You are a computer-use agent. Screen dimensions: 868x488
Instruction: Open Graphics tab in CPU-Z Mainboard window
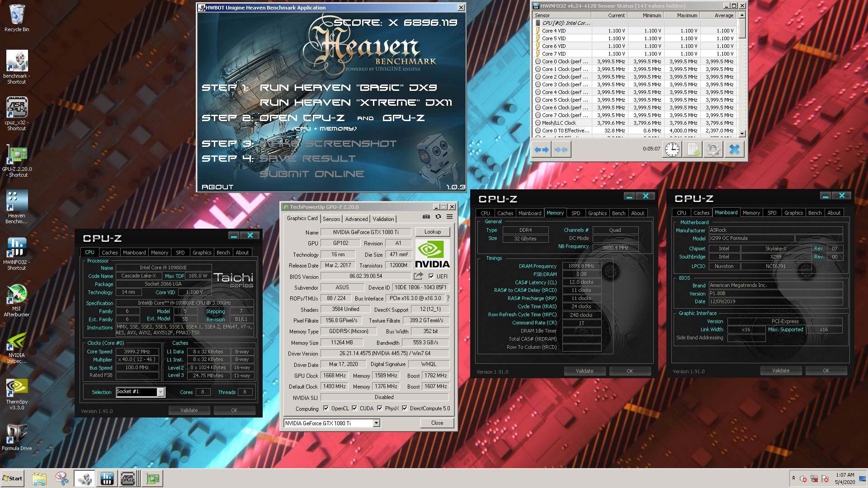(x=793, y=213)
